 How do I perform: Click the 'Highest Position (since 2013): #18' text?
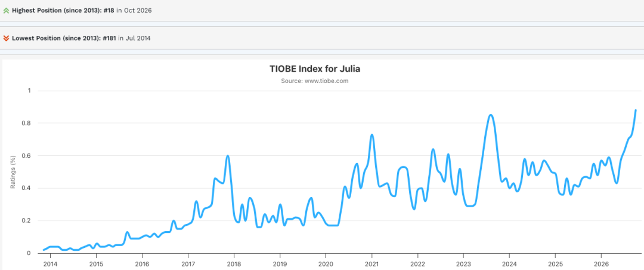pos(63,11)
